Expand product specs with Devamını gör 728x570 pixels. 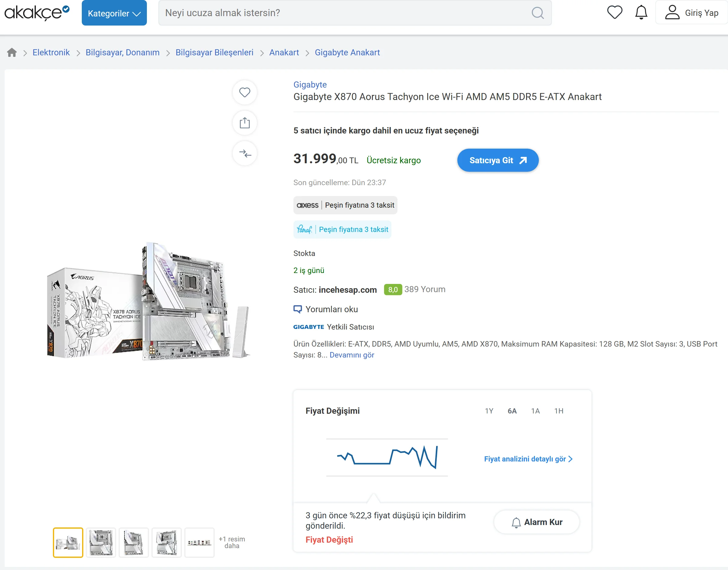pyautogui.click(x=352, y=355)
